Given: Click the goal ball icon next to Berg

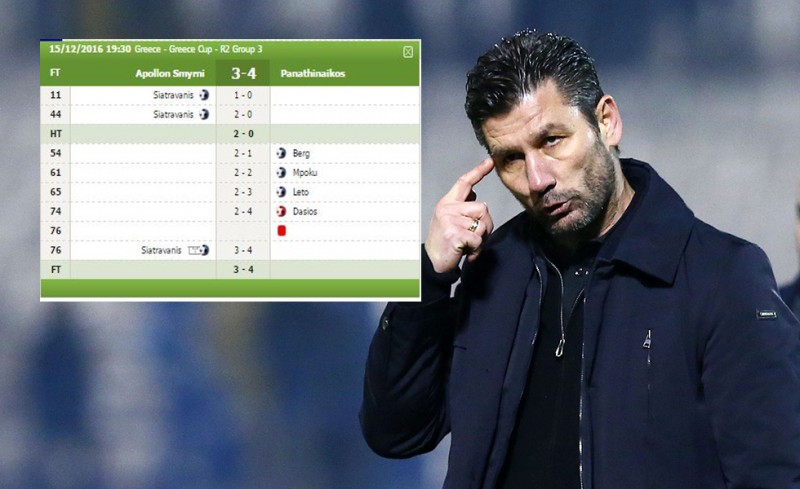Looking at the screenshot, I should tap(281, 153).
